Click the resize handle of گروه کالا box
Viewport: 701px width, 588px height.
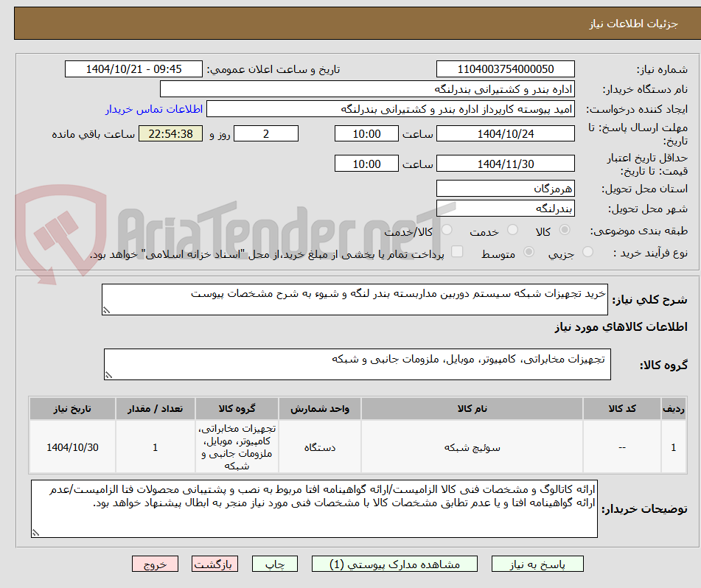pyautogui.click(x=108, y=375)
